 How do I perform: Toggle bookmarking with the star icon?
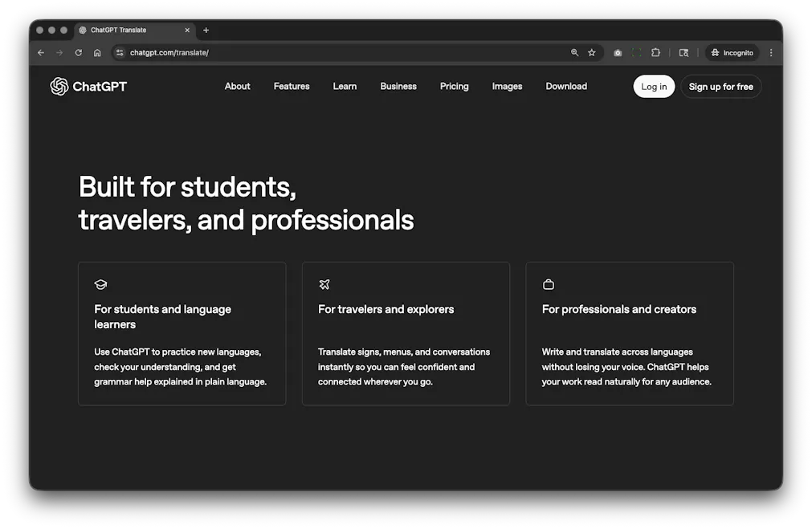[x=592, y=52]
